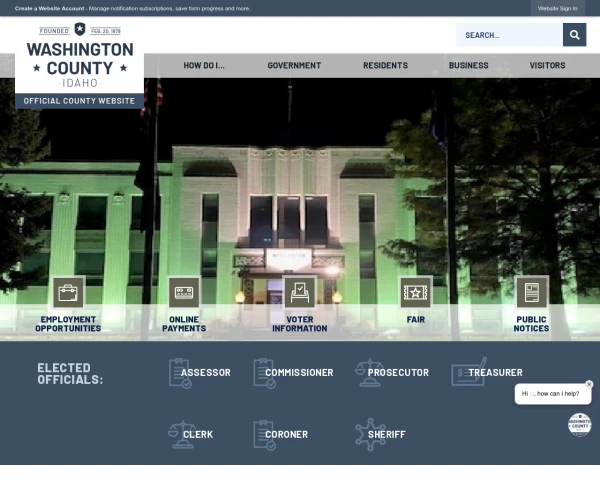Open the Fair ticket icon
The height and width of the screenshot is (480, 600).
pyautogui.click(x=416, y=293)
